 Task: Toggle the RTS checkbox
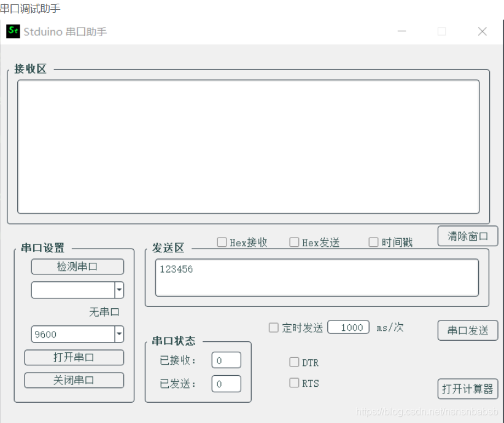pos(294,383)
